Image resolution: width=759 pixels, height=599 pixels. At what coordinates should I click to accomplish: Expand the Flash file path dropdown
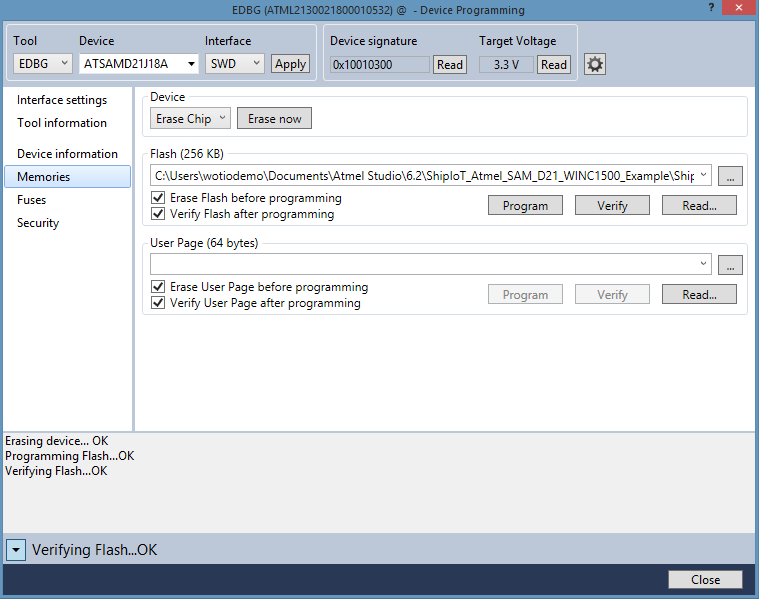tap(703, 175)
